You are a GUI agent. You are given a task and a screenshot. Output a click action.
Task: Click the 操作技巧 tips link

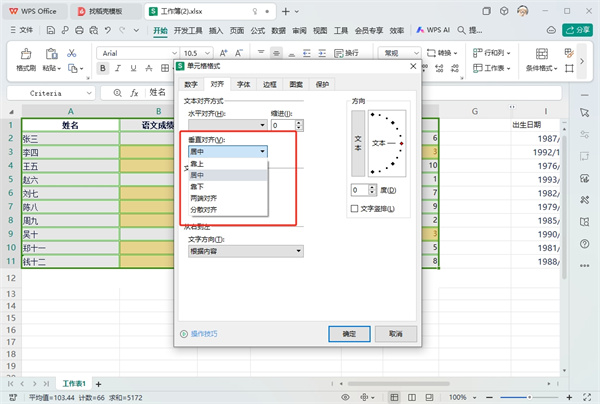(203, 333)
